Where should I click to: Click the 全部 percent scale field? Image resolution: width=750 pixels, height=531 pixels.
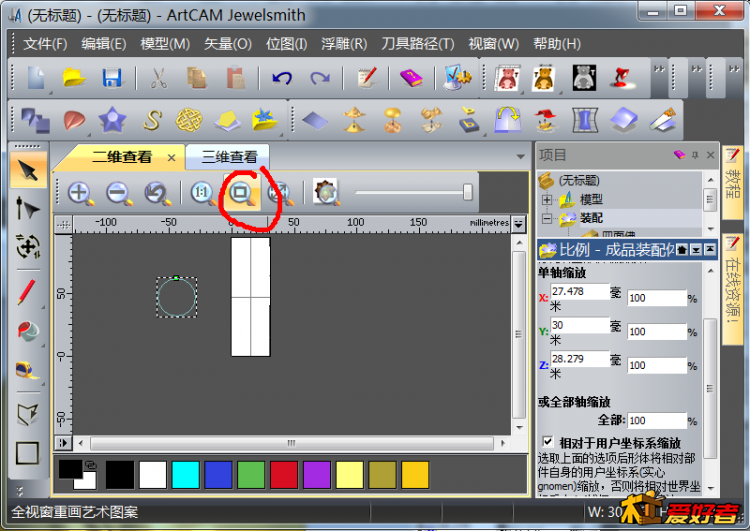tap(657, 420)
